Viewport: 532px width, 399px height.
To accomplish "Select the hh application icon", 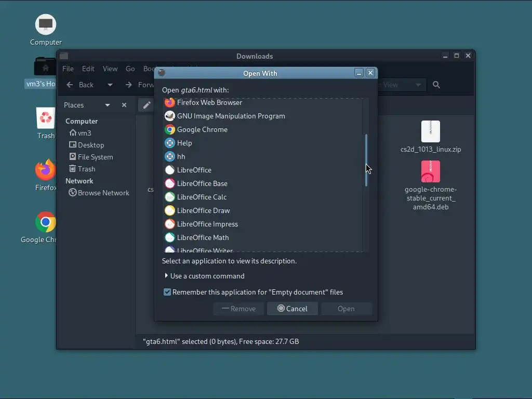I will point(170,156).
